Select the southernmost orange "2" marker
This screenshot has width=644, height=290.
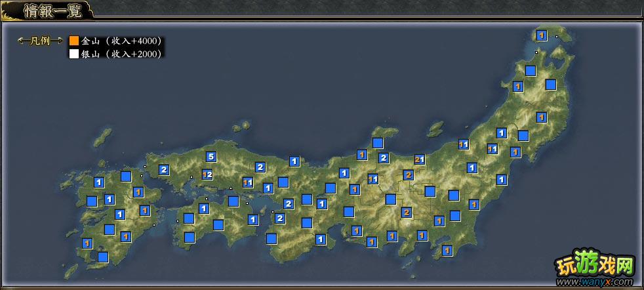click(406, 213)
